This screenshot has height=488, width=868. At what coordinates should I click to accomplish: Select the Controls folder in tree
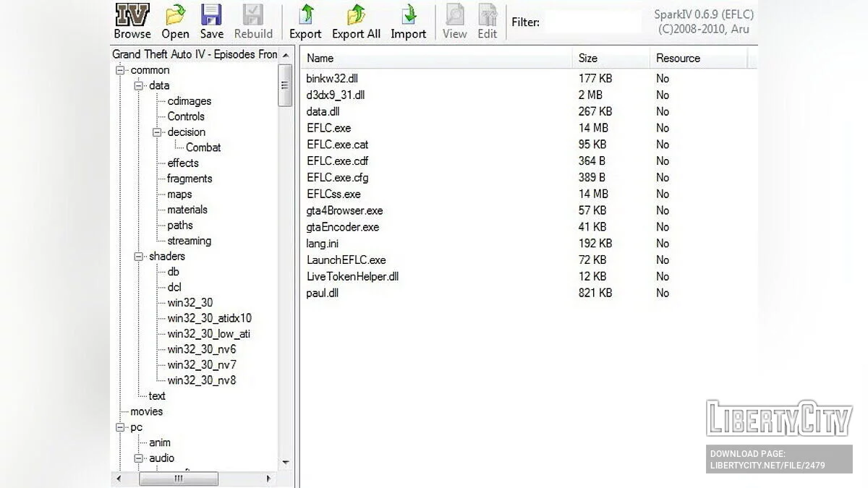pyautogui.click(x=186, y=116)
